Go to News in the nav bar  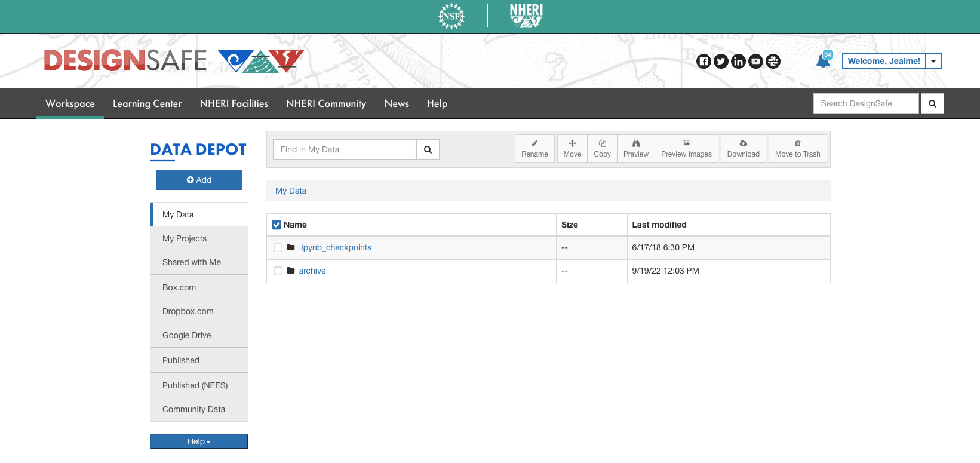point(397,103)
